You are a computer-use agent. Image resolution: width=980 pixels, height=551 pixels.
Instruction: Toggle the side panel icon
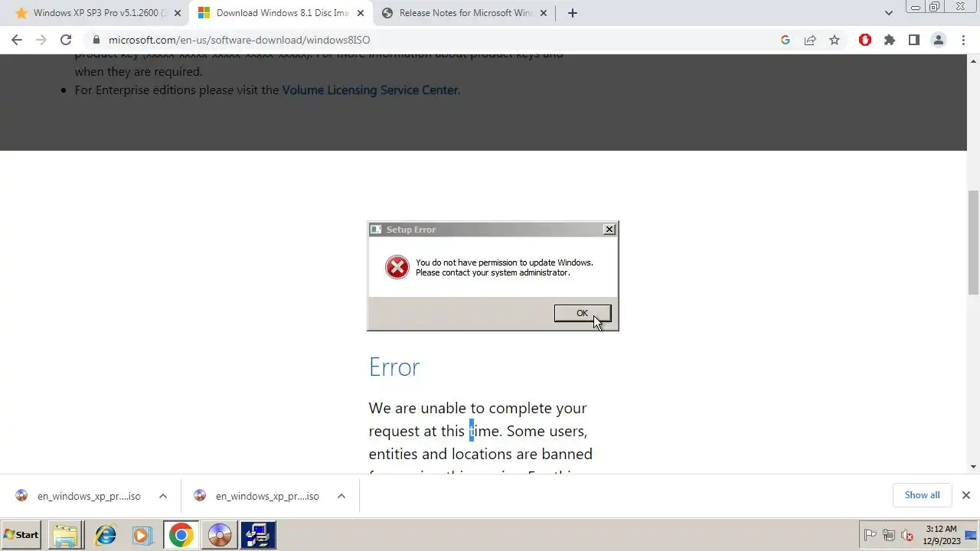tap(914, 40)
